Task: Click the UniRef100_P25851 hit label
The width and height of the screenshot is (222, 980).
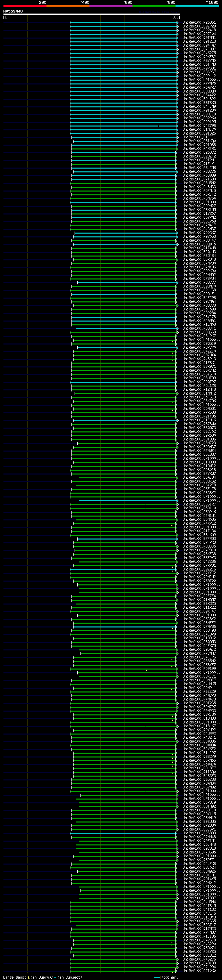Action: click(x=199, y=23)
